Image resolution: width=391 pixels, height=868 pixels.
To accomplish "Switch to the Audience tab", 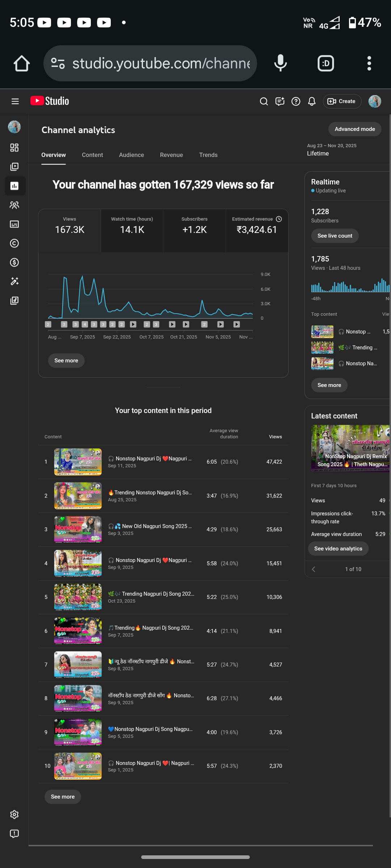I will (x=131, y=155).
